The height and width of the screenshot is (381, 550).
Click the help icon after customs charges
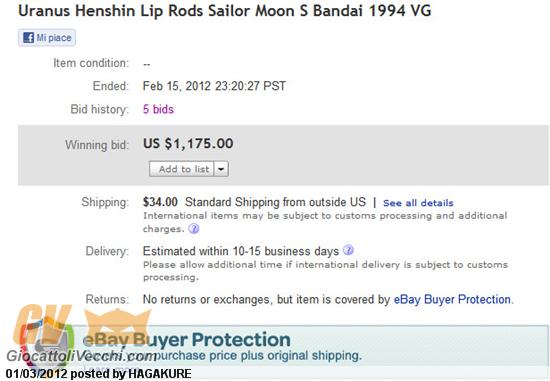[194, 229]
